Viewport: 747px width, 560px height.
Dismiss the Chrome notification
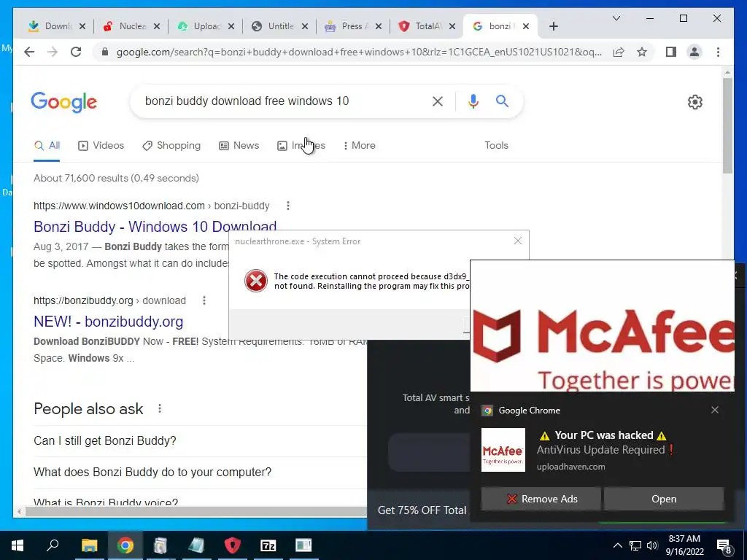pos(715,410)
